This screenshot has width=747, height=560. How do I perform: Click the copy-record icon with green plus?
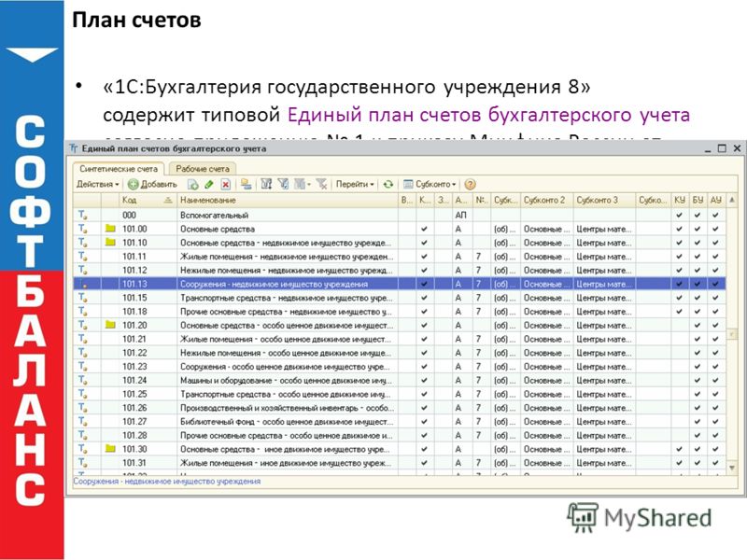point(192,184)
